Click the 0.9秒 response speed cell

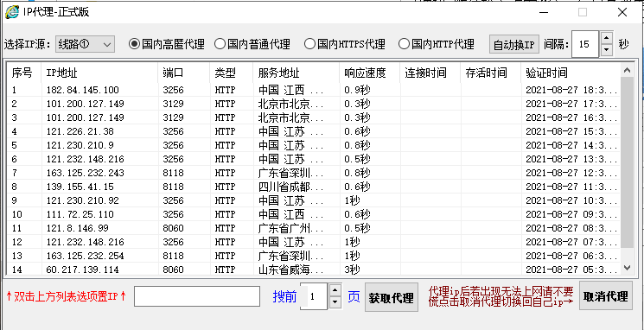[x=357, y=90]
